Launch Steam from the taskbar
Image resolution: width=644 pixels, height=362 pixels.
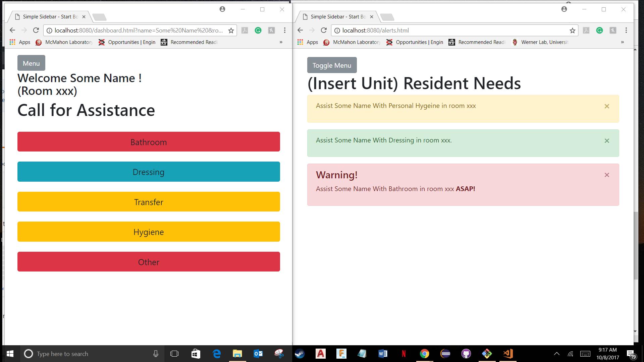[300, 354]
